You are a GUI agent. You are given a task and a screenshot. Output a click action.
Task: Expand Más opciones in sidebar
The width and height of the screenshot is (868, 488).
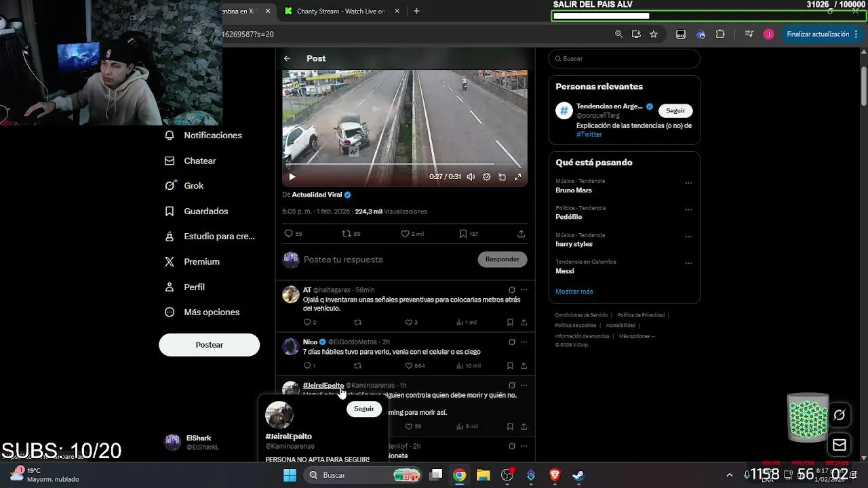[x=202, y=312]
